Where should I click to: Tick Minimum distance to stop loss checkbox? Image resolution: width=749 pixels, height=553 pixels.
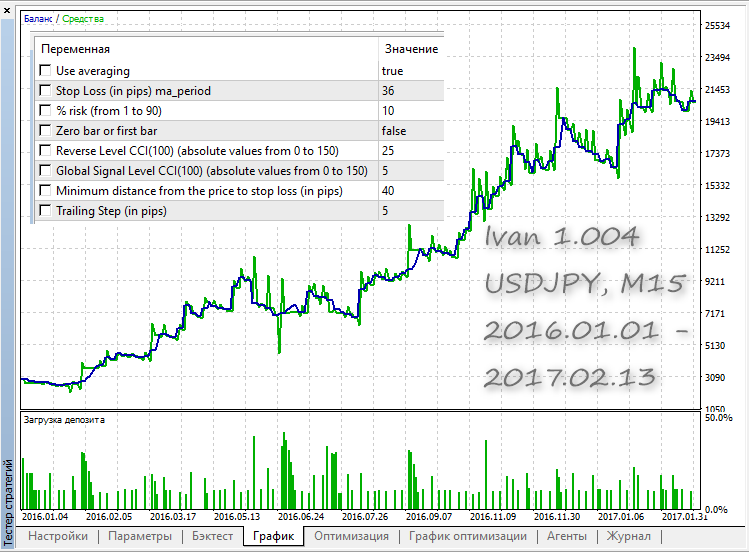click(45, 191)
